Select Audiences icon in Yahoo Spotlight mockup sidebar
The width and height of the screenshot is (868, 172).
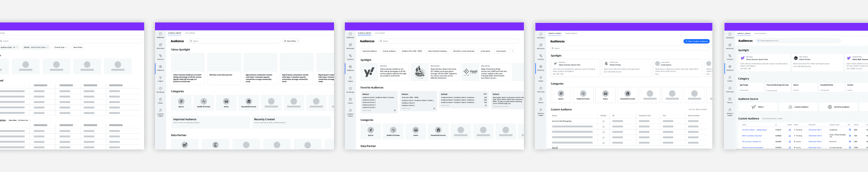tap(160, 67)
